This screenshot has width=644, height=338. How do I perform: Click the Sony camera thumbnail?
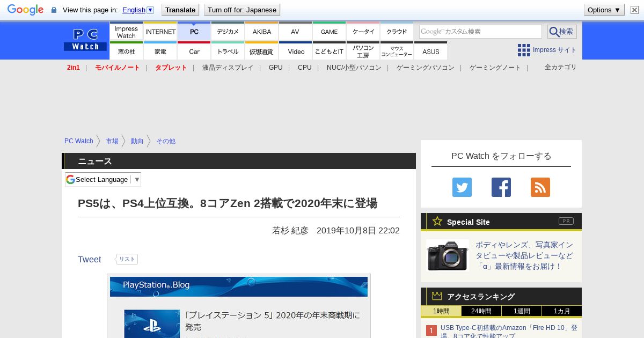[x=448, y=255]
